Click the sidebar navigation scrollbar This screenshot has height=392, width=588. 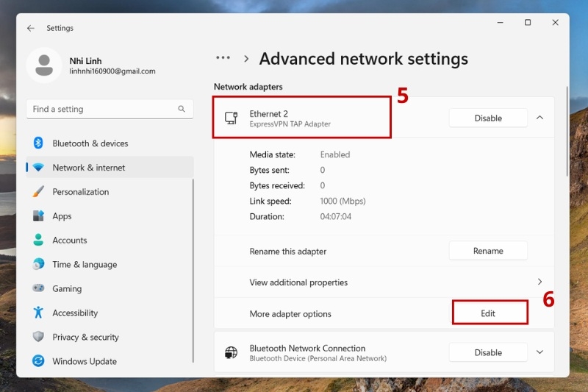193,271
